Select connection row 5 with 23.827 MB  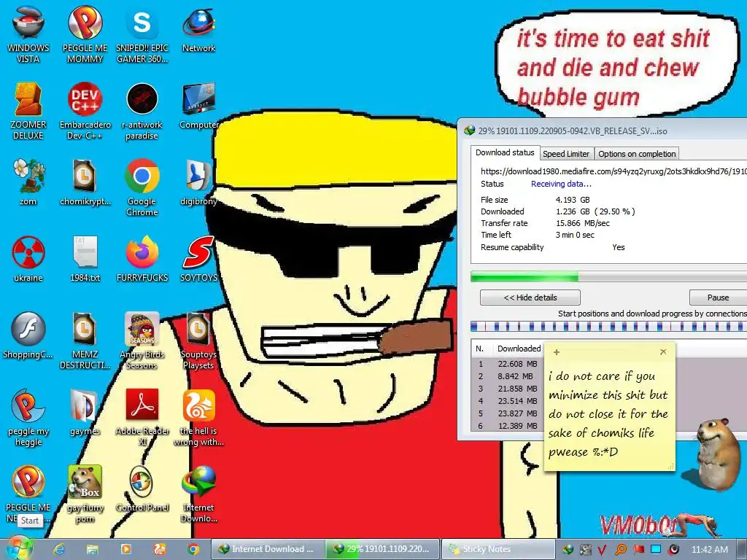[x=508, y=413]
